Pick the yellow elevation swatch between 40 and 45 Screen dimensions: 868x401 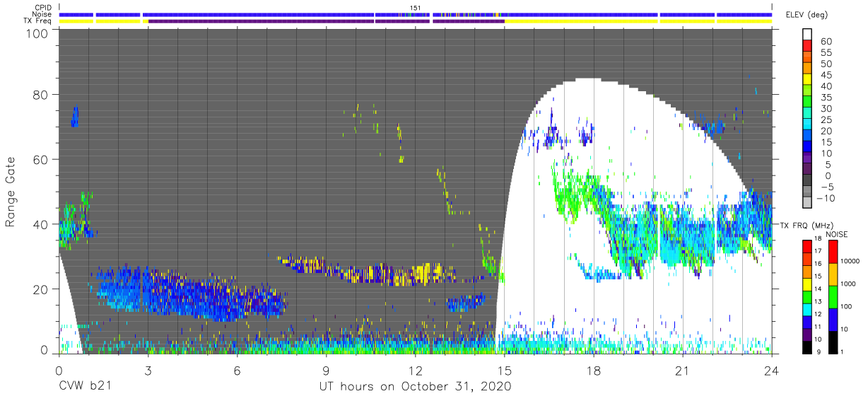809,81
